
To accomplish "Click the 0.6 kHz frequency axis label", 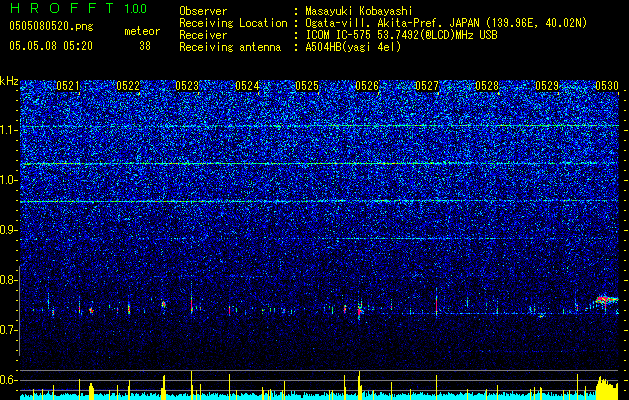I will tap(9, 380).
